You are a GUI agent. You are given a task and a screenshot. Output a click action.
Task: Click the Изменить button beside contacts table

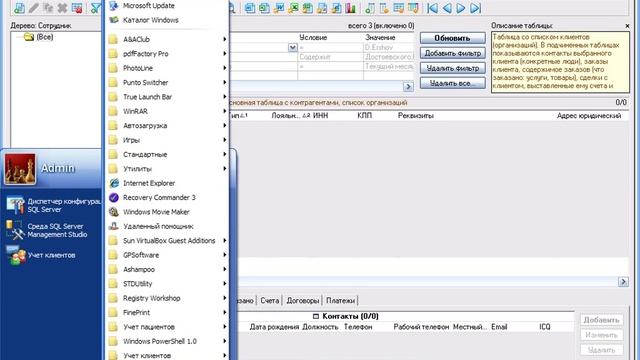(601, 335)
